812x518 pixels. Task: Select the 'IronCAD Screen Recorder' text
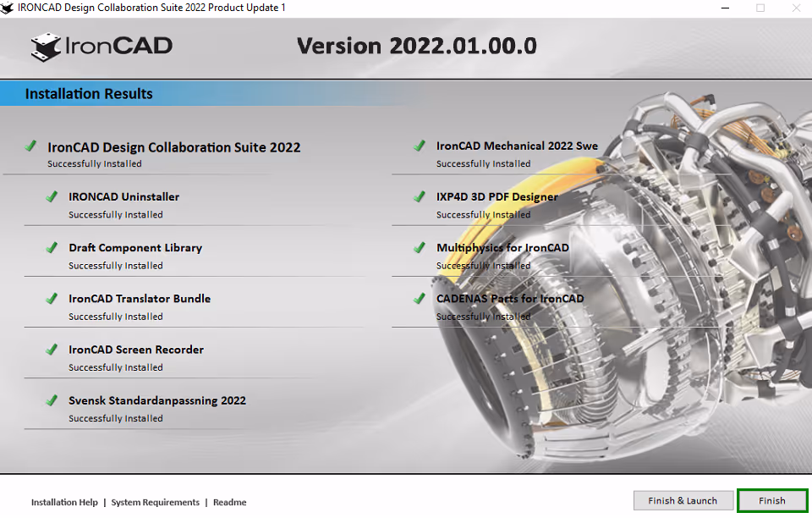[136, 350]
